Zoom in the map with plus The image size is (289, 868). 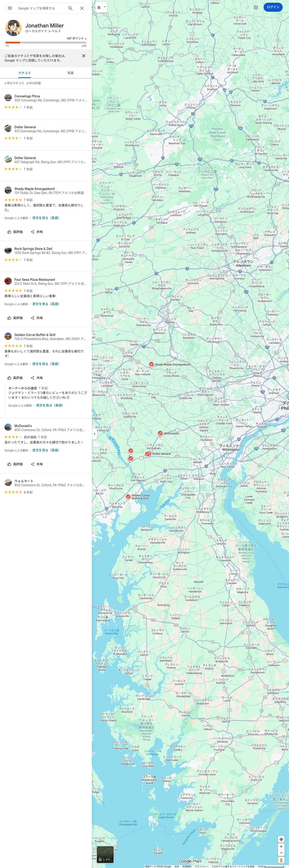point(281,846)
